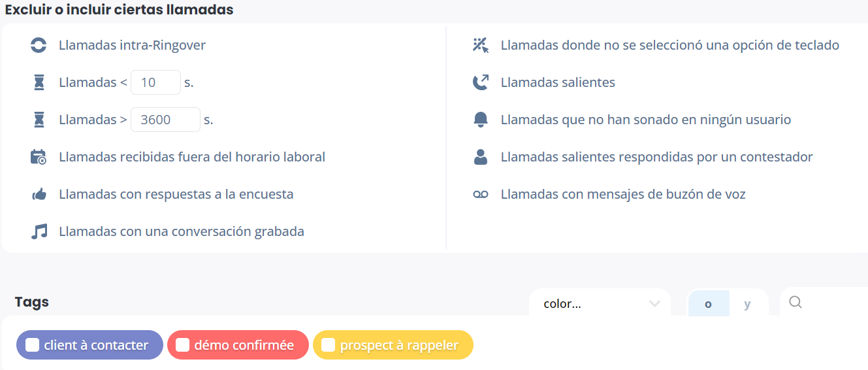Image resolution: width=868 pixels, height=370 pixels.
Task: Click the hourglass icon beside 'Llamadas >'
Action: coord(40,120)
